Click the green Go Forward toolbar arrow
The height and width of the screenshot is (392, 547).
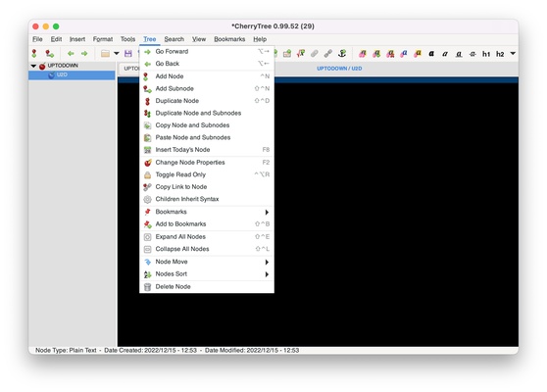84,53
